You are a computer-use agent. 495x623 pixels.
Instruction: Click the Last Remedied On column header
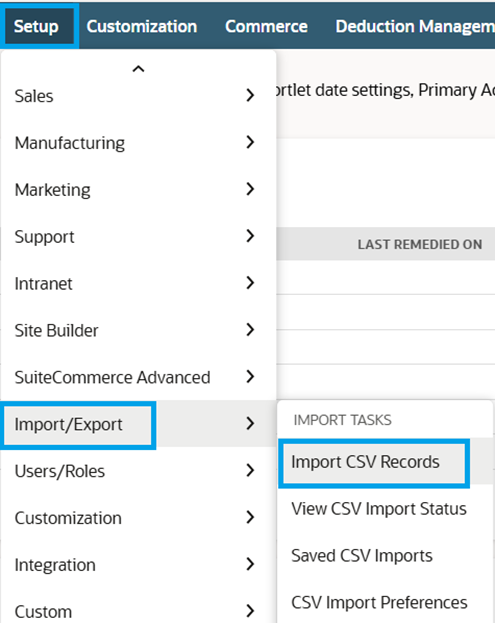click(x=420, y=244)
